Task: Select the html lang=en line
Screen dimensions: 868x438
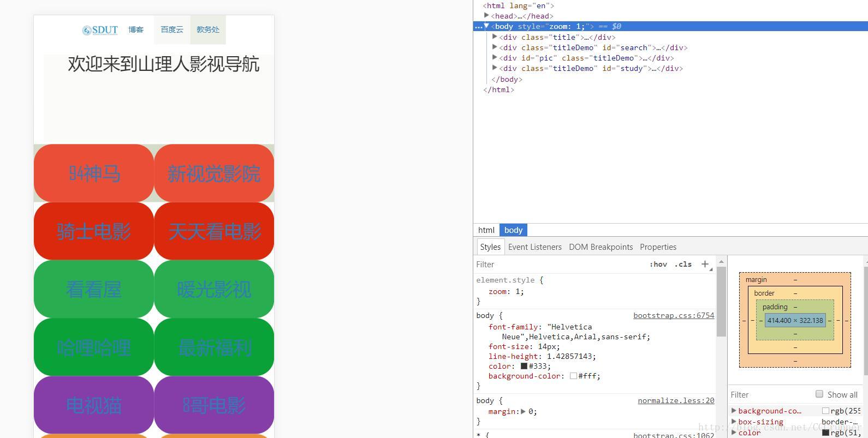Action: click(519, 5)
